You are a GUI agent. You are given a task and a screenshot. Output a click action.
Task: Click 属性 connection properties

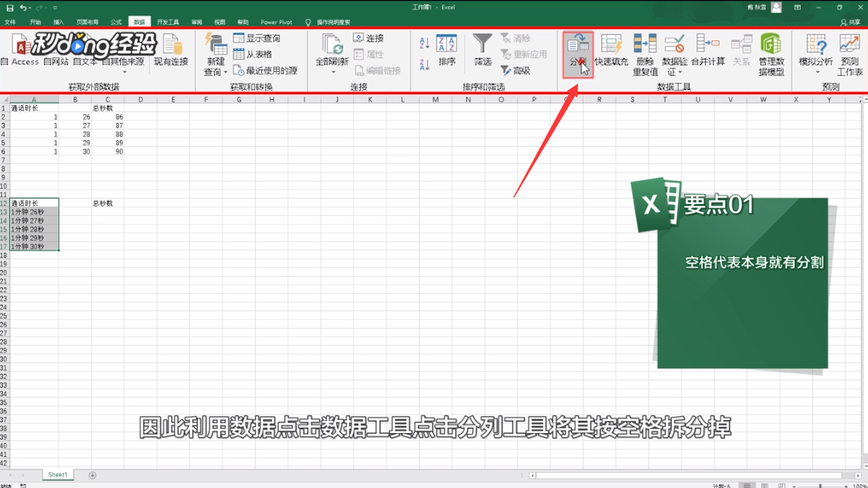(x=369, y=54)
